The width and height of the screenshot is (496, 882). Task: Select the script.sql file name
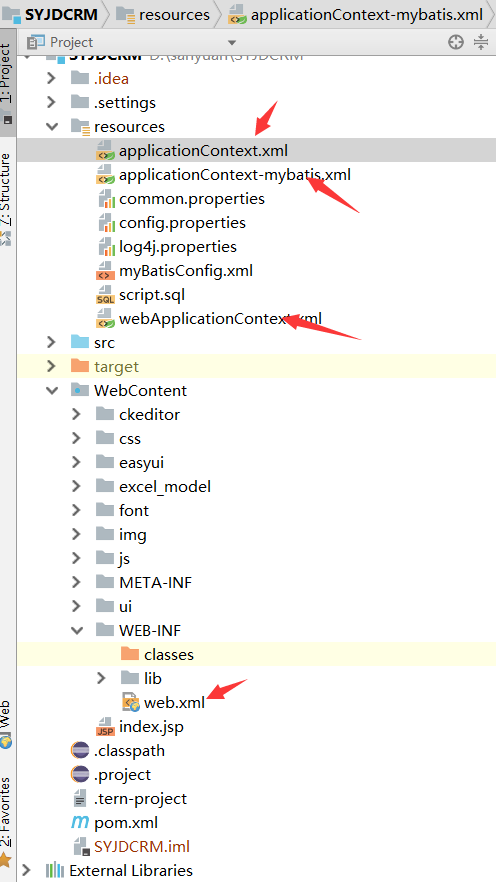tap(152, 295)
